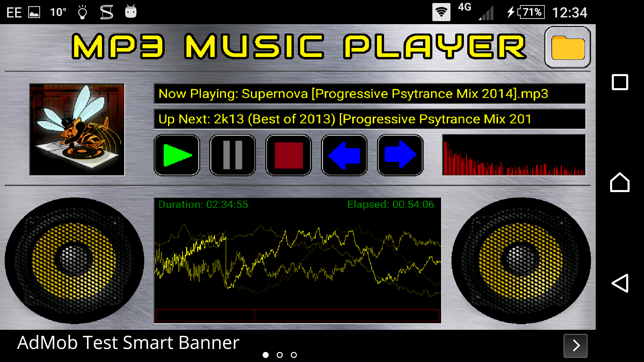Tap the third page indicator dot
The height and width of the screenshot is (362, 644).
294,355
